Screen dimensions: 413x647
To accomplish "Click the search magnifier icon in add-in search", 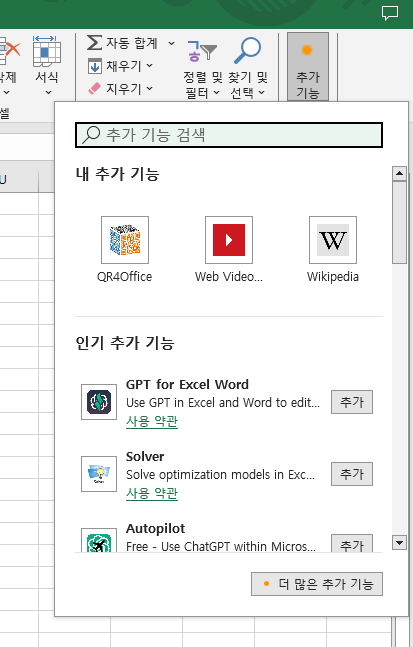I will pyautogui.click(x=91, y=135).
